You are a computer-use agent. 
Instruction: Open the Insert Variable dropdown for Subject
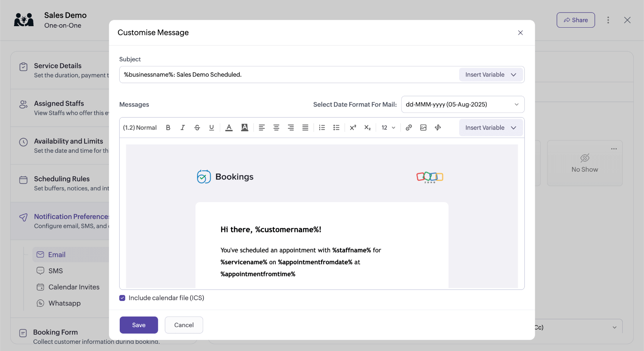pos(491,74)
